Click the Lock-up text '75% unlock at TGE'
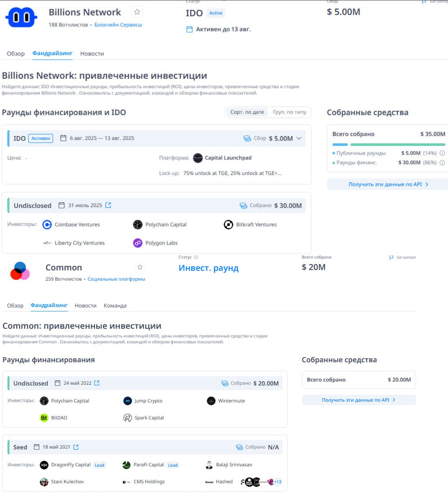Viewport: 448px width, 501px height. [232, 173]
